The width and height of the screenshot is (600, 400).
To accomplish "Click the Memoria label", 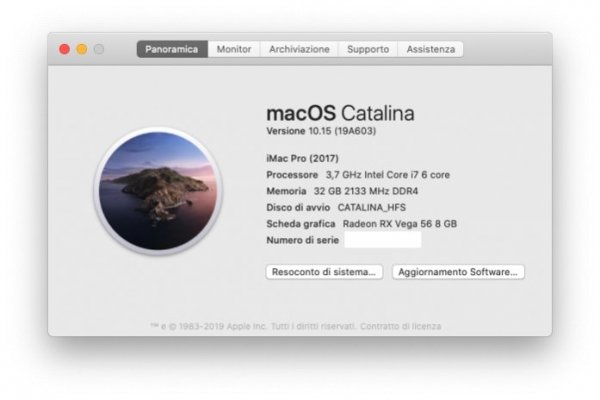I will [286, 191].
